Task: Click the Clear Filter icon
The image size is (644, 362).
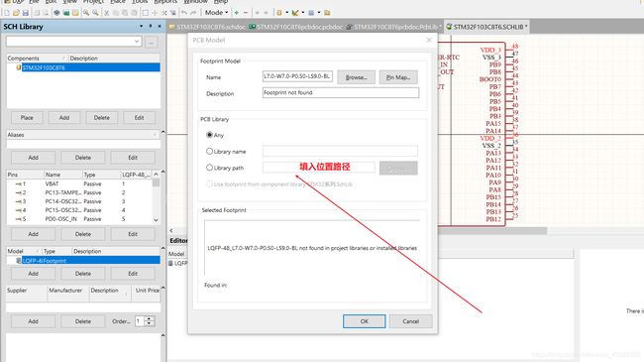Action: pos(173,13)
